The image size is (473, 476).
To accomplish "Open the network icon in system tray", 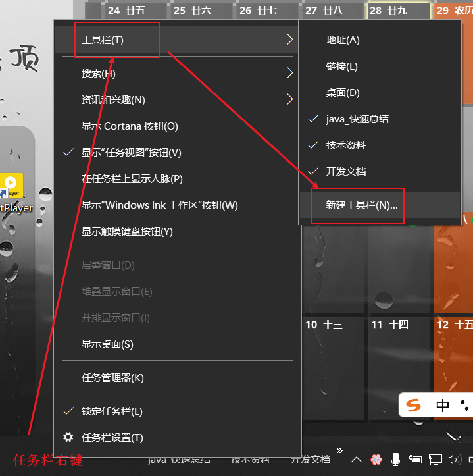I will [x=435, y=459].
